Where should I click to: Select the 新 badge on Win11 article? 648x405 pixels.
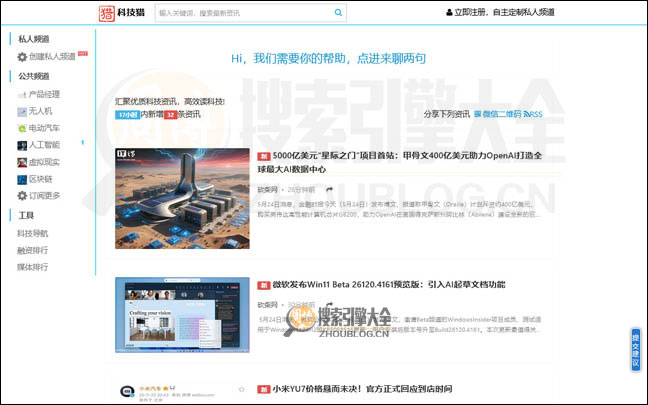click(264, 285)
